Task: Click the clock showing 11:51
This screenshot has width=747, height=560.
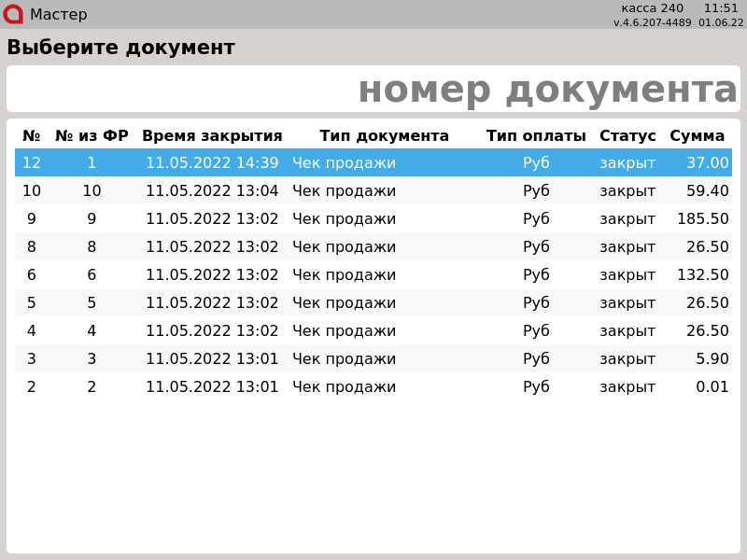Action: [721, 8]
